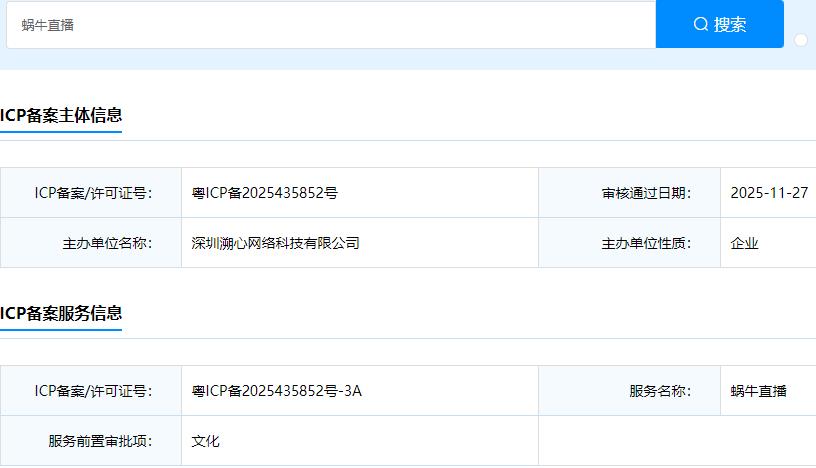Click approval date 2025-11-27
The height and width of the screenshot is (468, 816).
coord(769,193)
